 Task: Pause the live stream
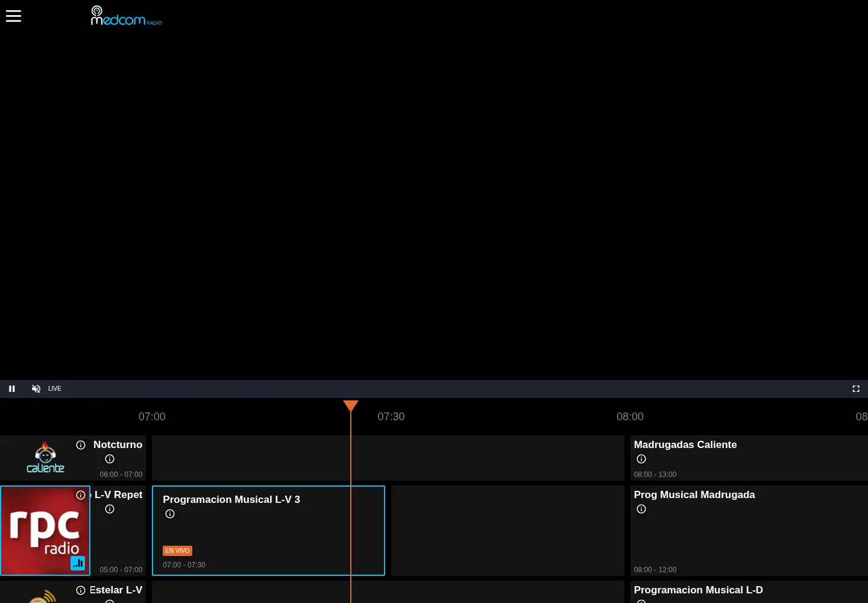[x=11, y=389]
